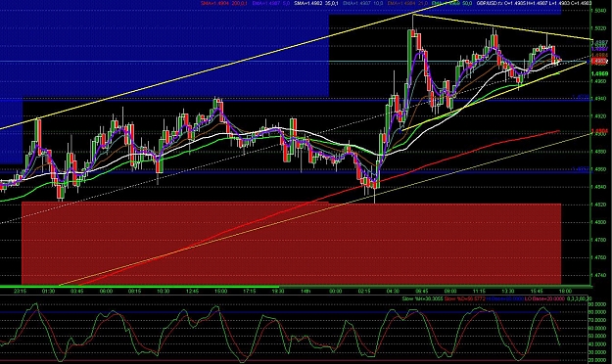
Task: Click the 12:45 time axis label
Action: tap(192, 291)
